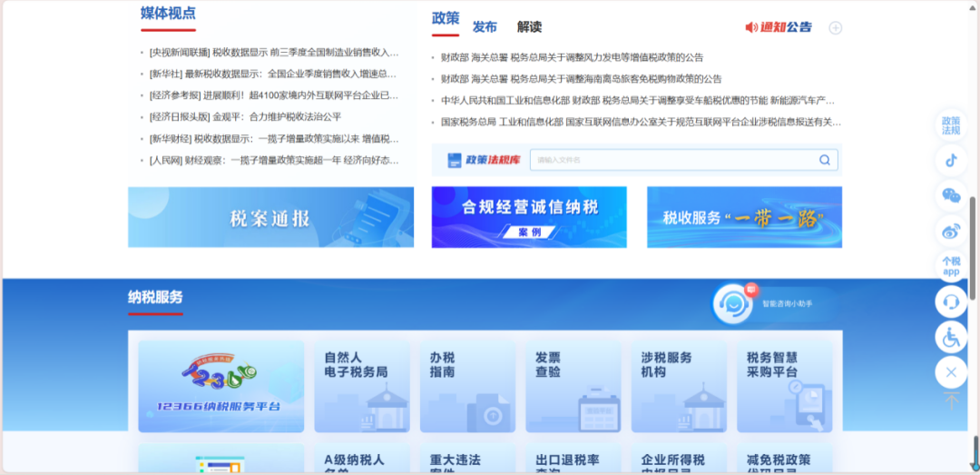Expand more notices with the plus icon

[835, 28]
